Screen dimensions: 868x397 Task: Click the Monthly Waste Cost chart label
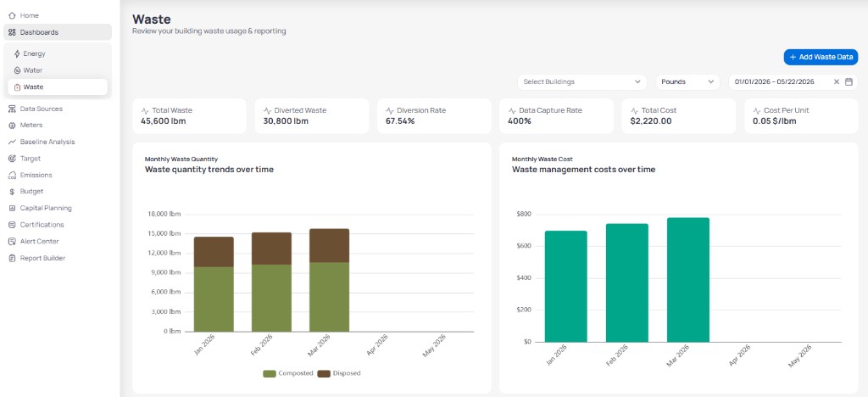coord(542,159)
